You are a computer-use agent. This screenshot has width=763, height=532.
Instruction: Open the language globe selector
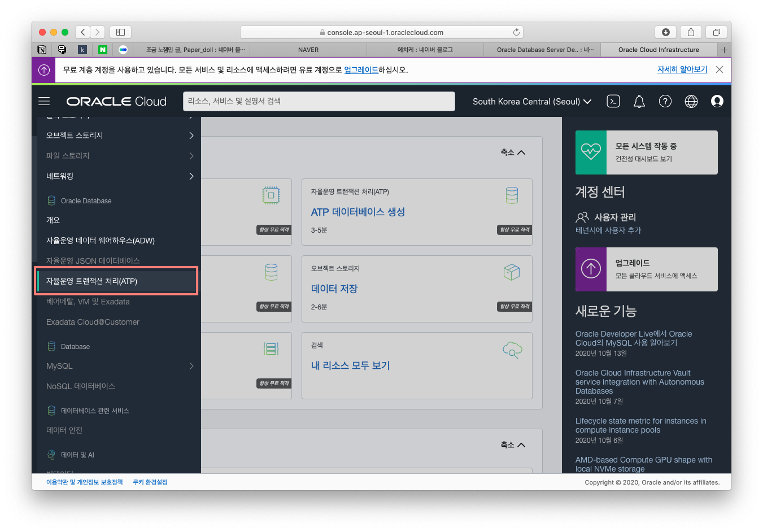[691, 101]
